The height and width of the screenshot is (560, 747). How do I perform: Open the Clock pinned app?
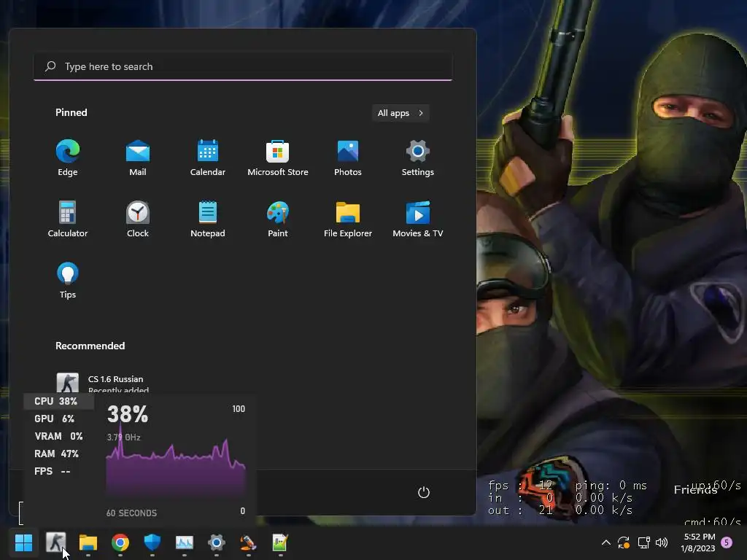[x=138, y=219]
